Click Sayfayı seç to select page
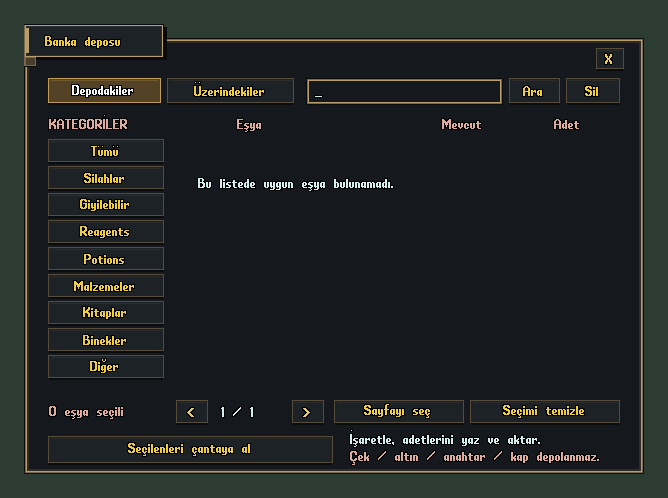The width and height of the screenshot is (668, 498). tap(398, 412)
